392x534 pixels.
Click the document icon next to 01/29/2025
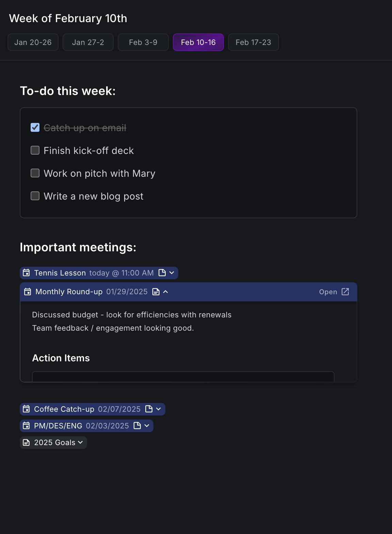tap(156, 292)
